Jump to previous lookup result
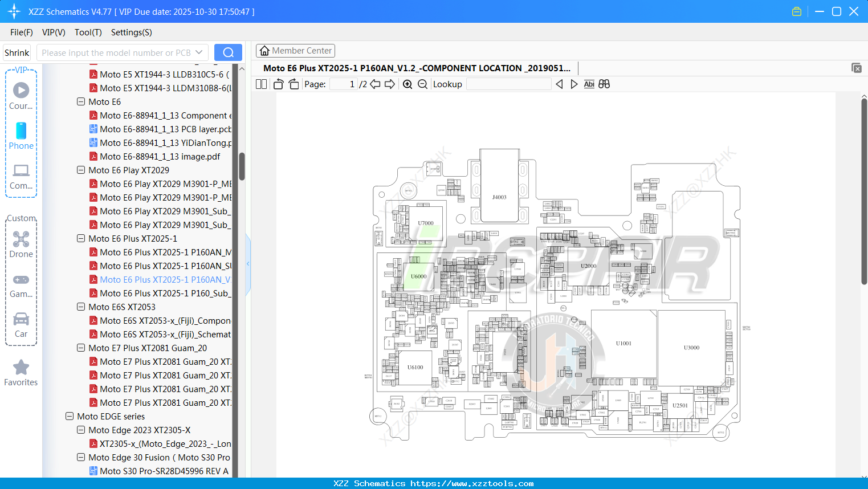 pyautogui.click(x=559, y=84)
